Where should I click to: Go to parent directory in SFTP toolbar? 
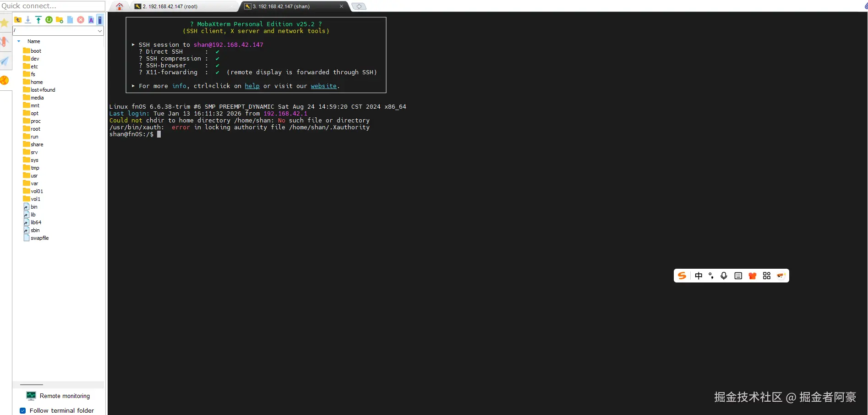(18, 20)
